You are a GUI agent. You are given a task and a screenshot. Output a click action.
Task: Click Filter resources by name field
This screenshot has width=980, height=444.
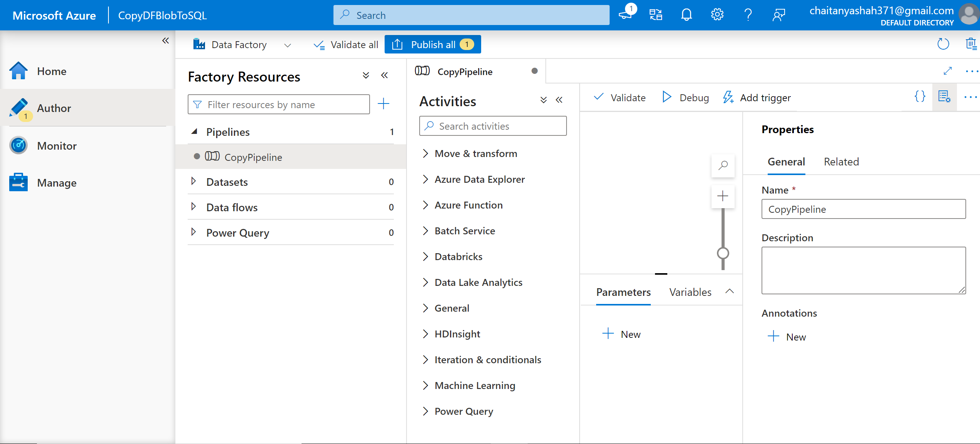(x=279, y=104)
